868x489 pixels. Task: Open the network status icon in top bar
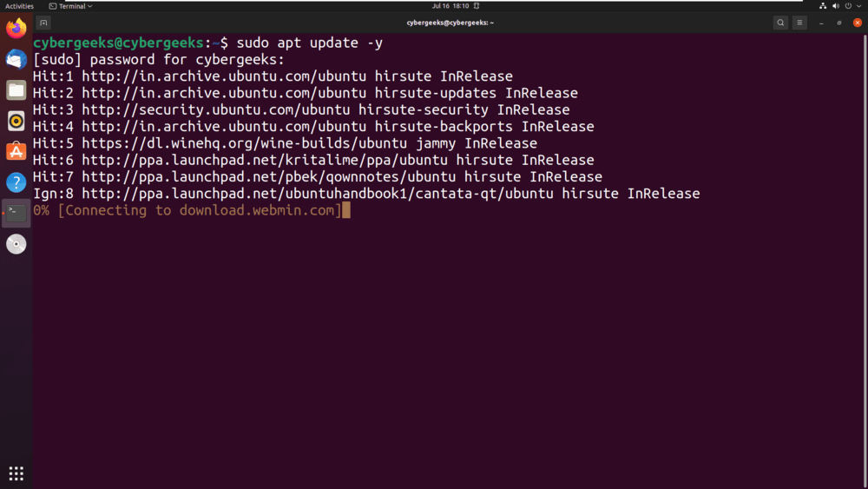tap(823, 6)
